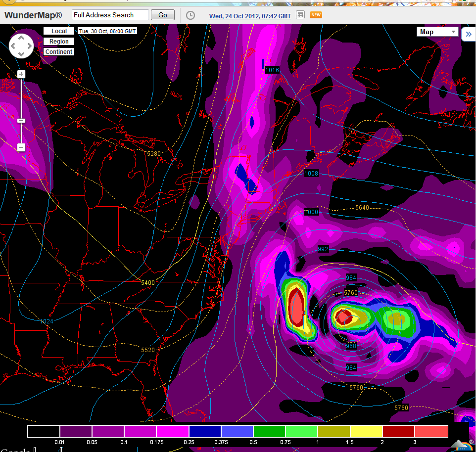Click the clock history icon
The width and height of the screenshot is (476, 452).
click(190, 15)
